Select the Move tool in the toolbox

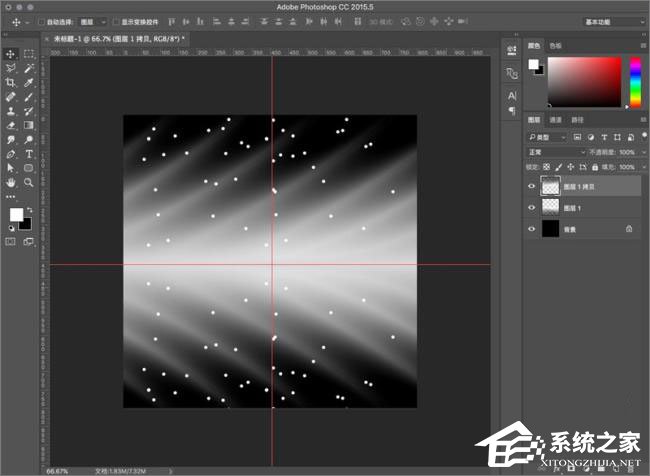(10, 54)
